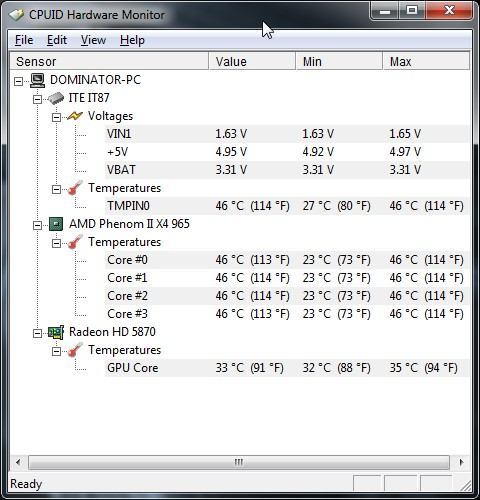
Task: Maximize the Hardware Monitor window
Action: pos(412,11)
